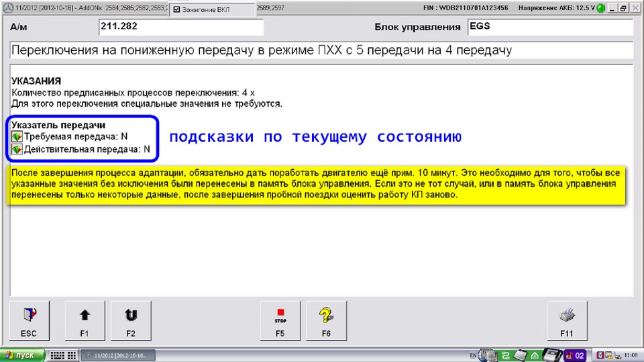The image size is (644, 362).
Task: Click the F2 back-return arrow button
Action: (131, 321)
